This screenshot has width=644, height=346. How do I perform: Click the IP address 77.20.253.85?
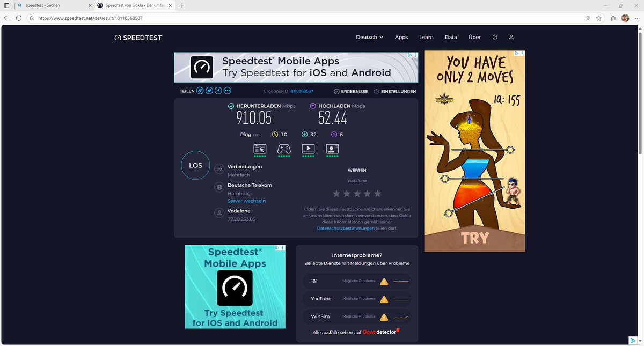(241, 219)
